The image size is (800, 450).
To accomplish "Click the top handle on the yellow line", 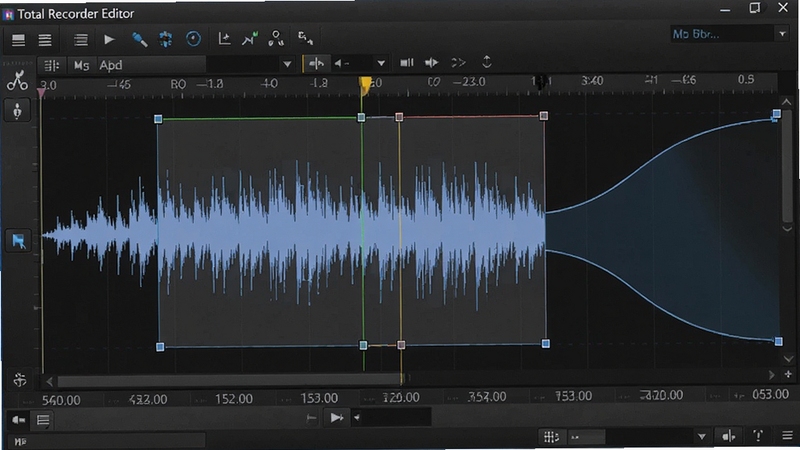I will [x=399, y=117].
